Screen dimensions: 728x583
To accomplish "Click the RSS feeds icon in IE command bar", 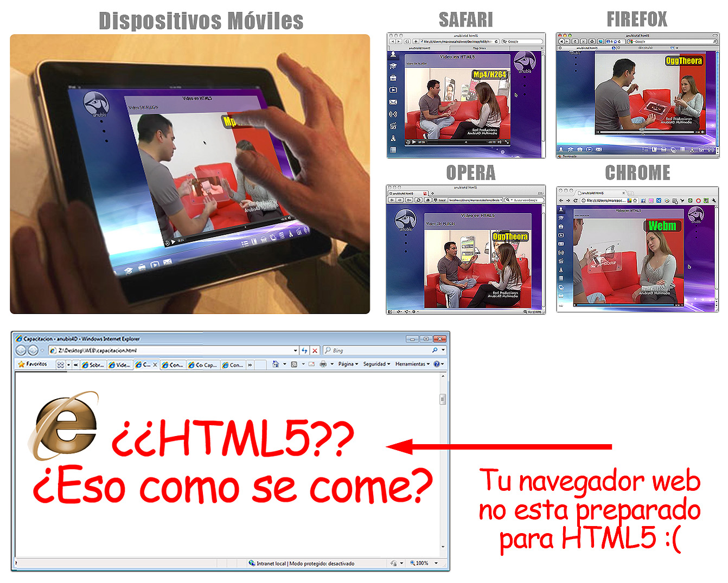I will point(294,364).
